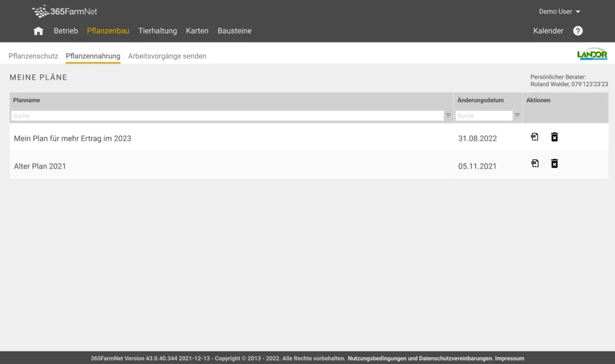Click the Landor logo
The image size is (615, 364).
(x=592, y=55)
